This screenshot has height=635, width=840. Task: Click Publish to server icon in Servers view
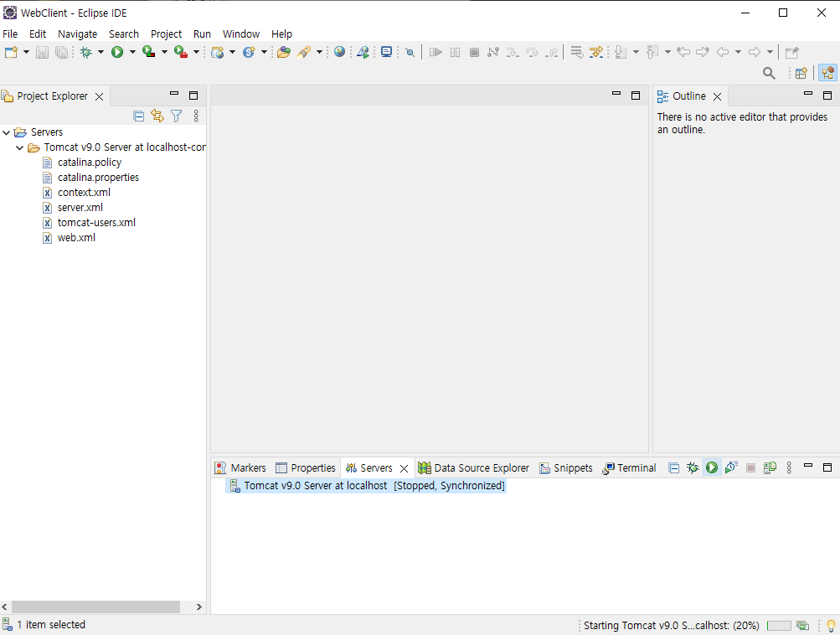(x=770, y=467)
